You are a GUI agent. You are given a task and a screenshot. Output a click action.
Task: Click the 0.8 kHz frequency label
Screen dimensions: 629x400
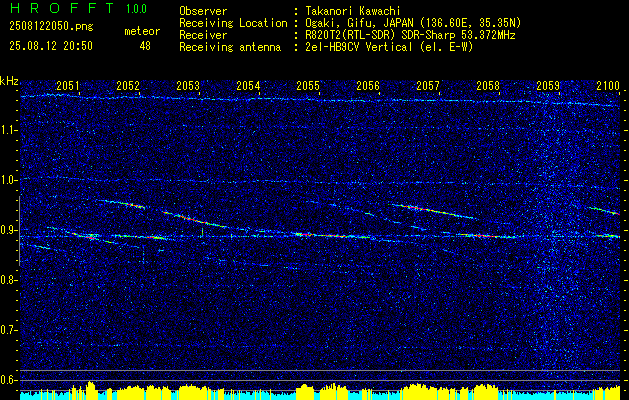9,280
